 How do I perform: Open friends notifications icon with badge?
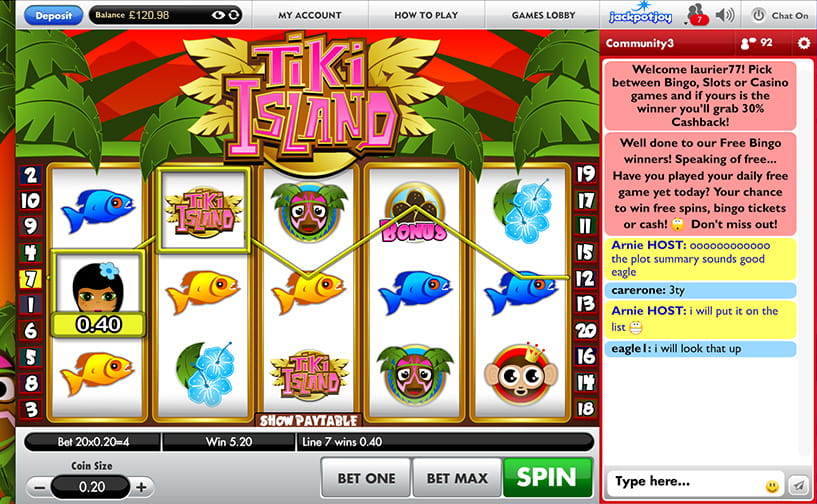(696, 15)
